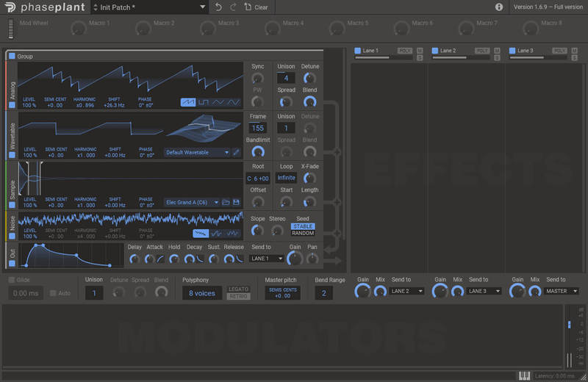Click the Polyphony 8 voices field

point(201,293)
